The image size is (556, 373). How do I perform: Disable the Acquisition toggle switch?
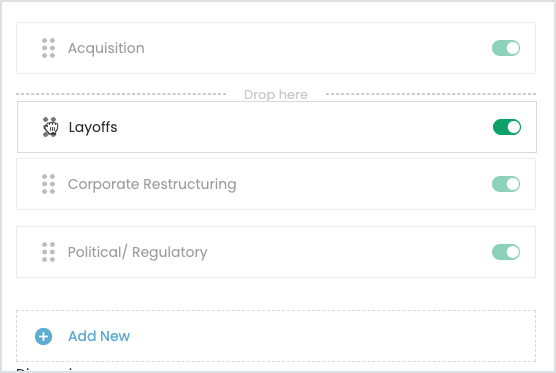point(506,48)
